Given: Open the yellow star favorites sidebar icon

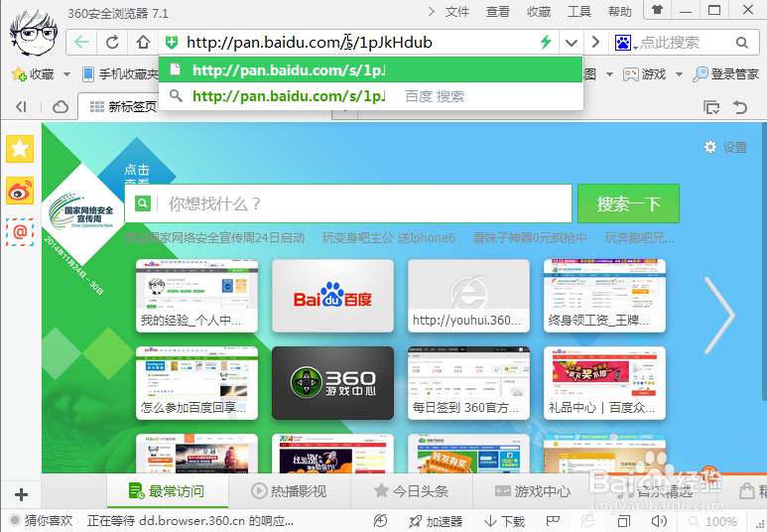Looking at the screenshot, I should pyautogui.click(x=20, y=149).
